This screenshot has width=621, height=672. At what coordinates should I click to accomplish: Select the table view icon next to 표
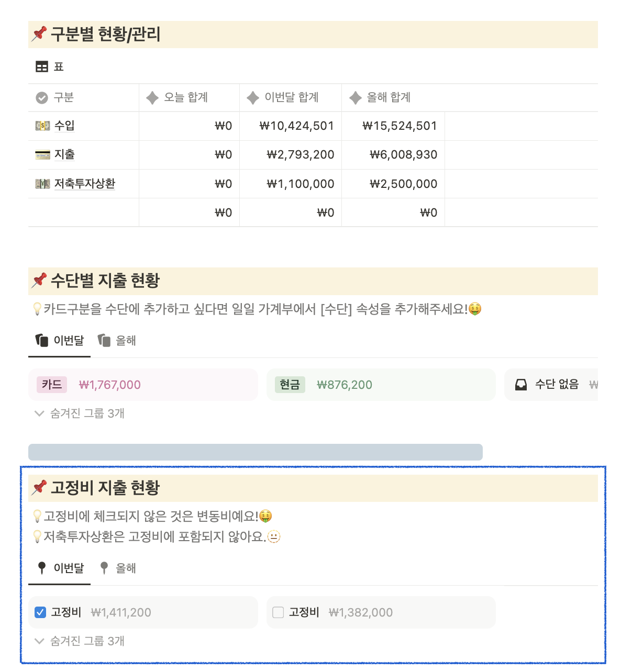click(x=41, y=66)
